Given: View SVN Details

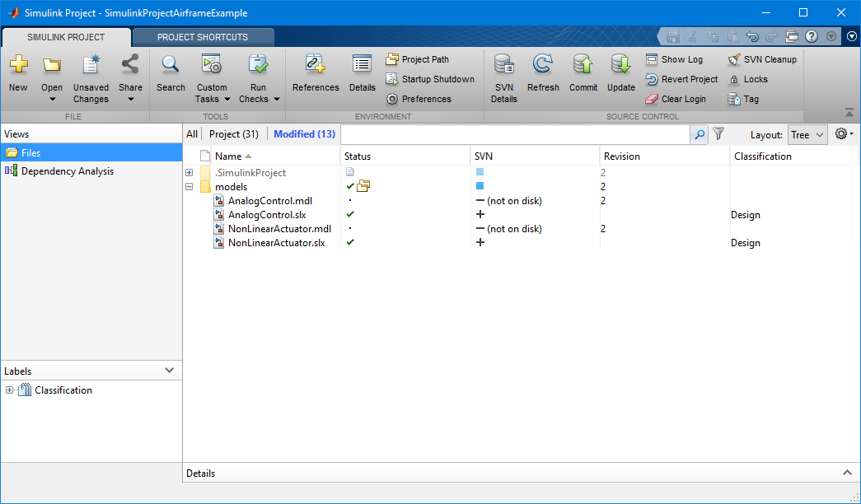Looking at the screenshot, I should coord(504,79).
